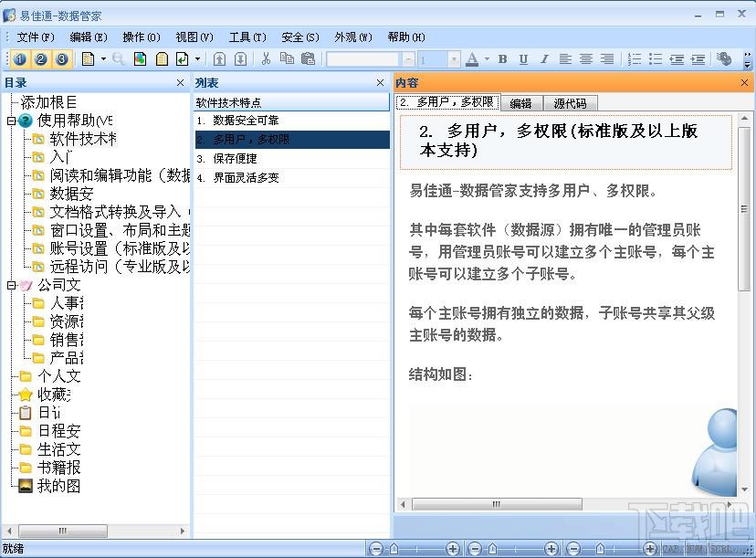Select list item 4. 界面灵活多变
756x558 pixels.
click(x=291, y=178)
